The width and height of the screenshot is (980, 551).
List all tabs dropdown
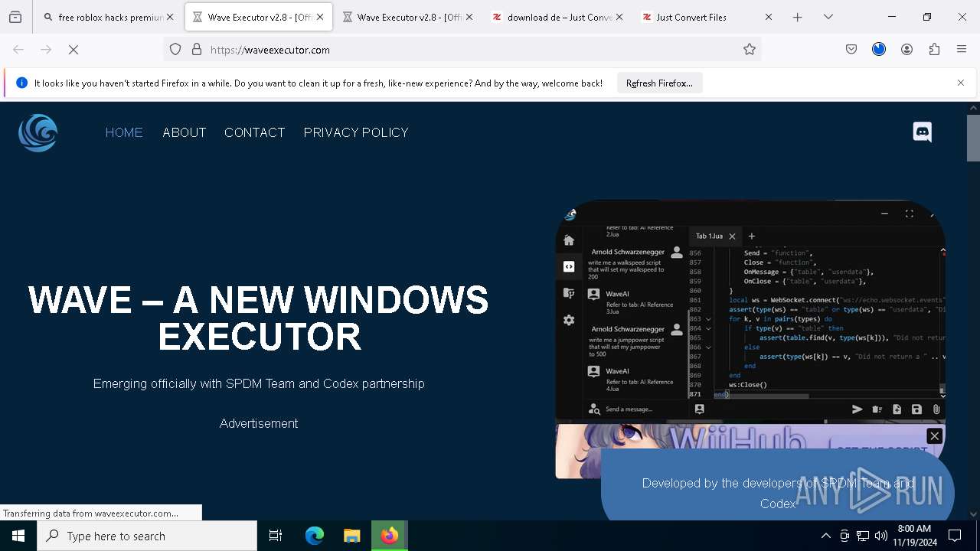[828, 17]
